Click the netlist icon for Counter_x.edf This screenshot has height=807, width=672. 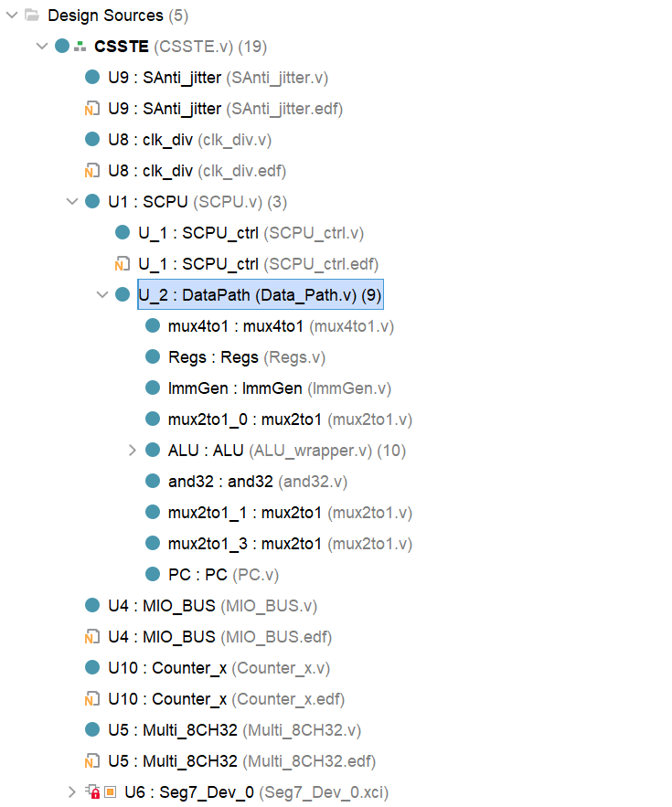click(92, 699)
